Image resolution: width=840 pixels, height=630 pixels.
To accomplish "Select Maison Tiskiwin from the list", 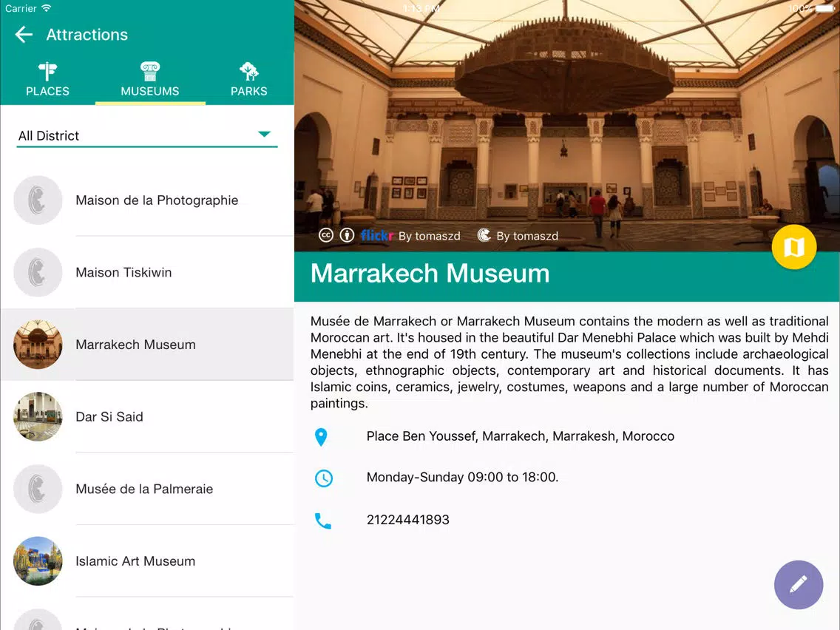I will tap(147, 272).
